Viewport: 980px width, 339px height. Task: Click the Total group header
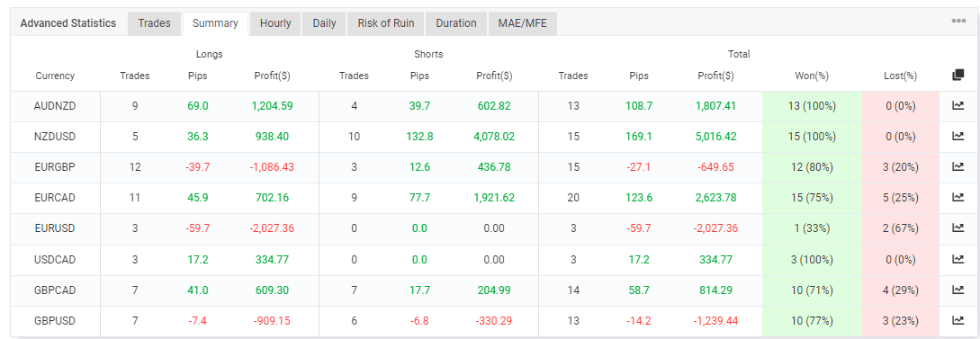[739, 54]
